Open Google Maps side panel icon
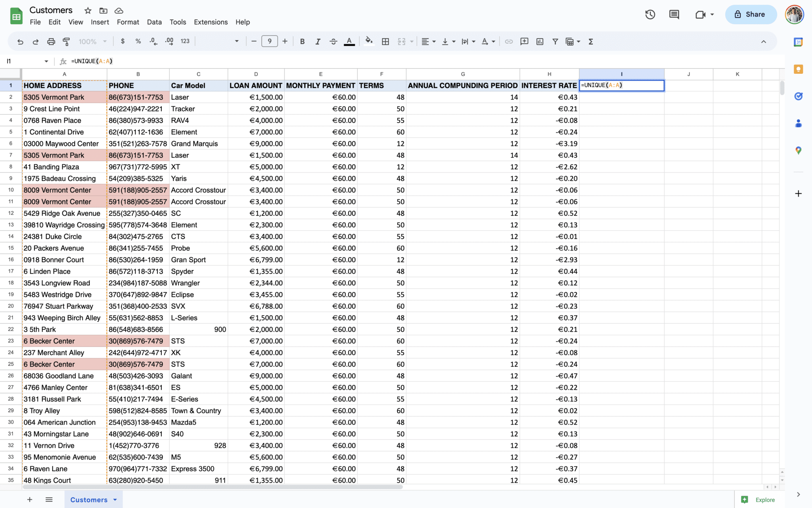812x508 pixels. coord(798,150)
